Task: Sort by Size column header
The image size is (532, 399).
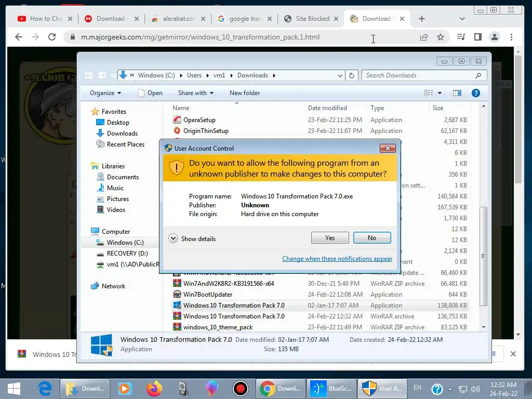Action: coord(437,108)
